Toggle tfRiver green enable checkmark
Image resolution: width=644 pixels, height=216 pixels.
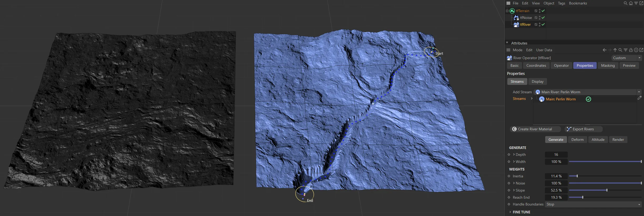[x=543, y=24]
